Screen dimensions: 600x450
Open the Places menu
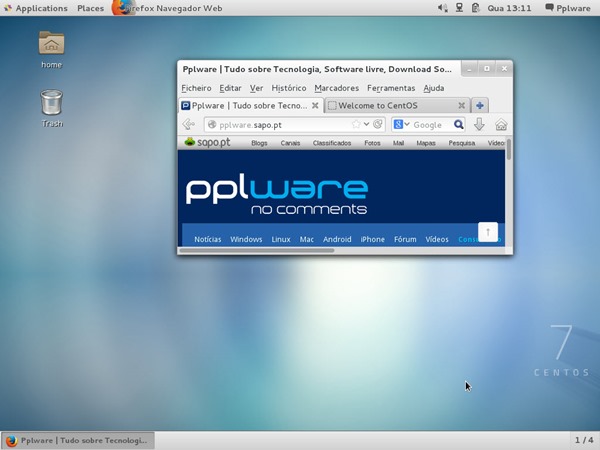(x=90, y=8)
